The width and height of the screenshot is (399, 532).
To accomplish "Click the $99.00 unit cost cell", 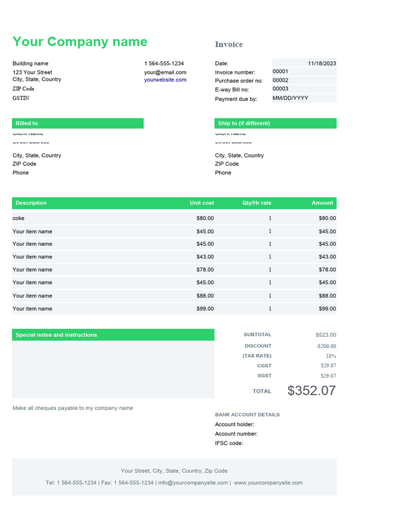I will [205, 309].
